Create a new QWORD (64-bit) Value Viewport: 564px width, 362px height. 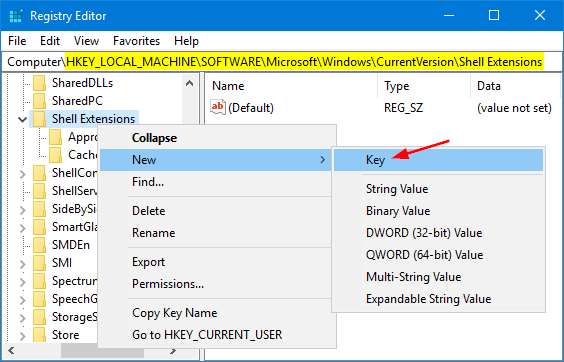point(438,255)
